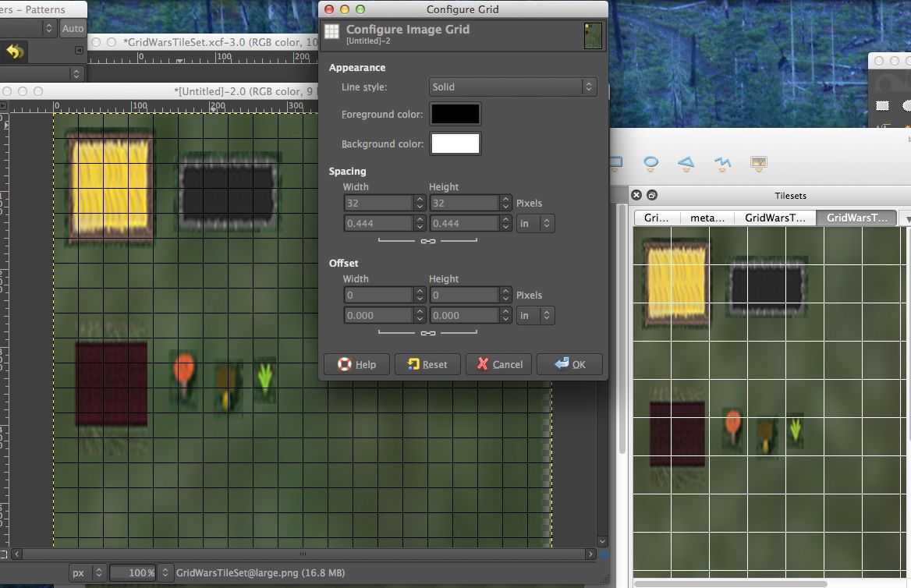
Task: Open the px unit selector in status bar
Action: [x=87, y=573]
